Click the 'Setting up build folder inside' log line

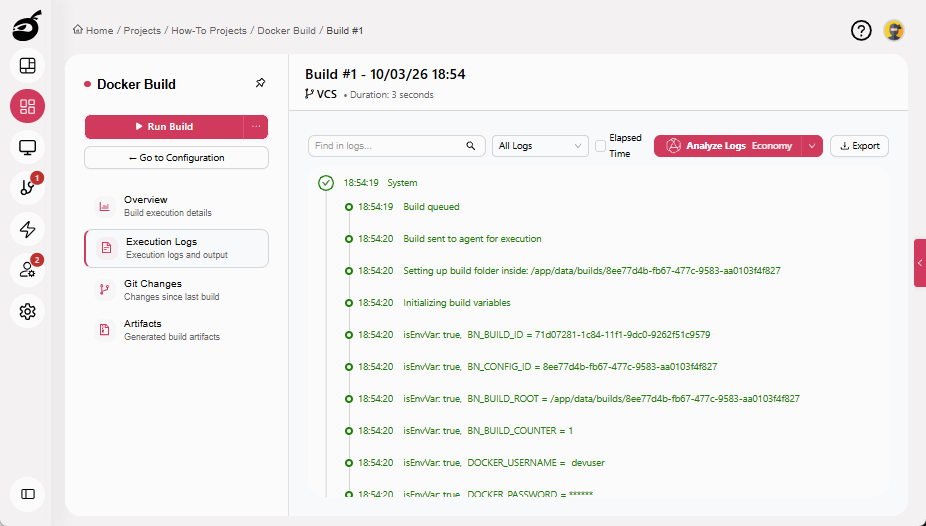coord(592,270)
